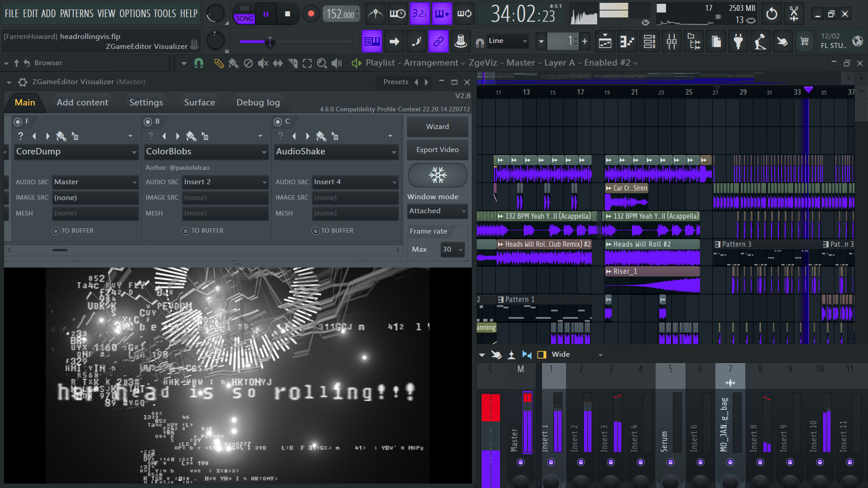This screenshot has width=868, height=488.
Task: Adjust the main pitch slider
Action: pyautogui.click(x=270, y=42)
